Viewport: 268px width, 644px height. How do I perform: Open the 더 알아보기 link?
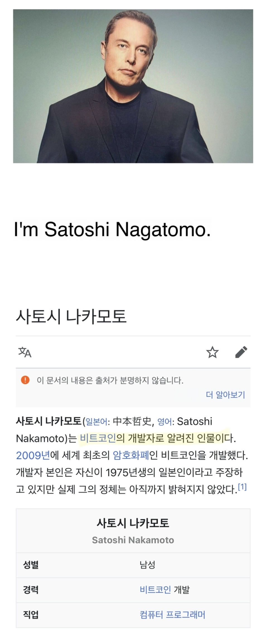(225, 395)
